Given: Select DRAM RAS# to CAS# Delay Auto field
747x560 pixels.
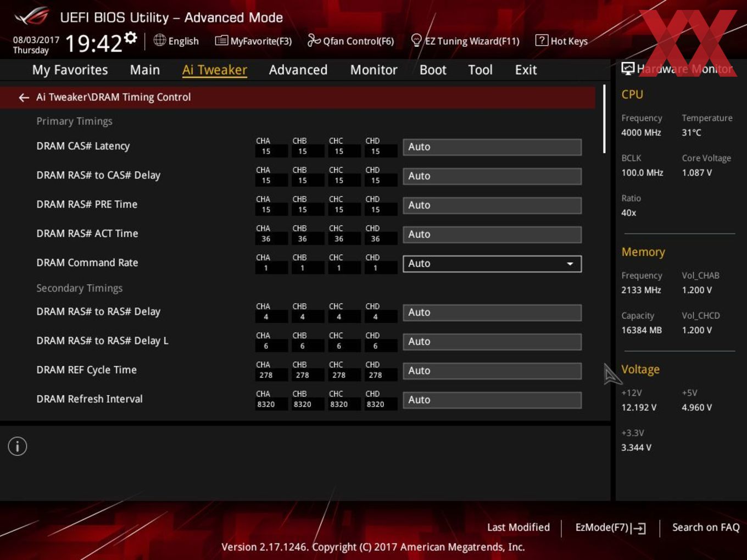Looking at the screenshot, I should coord(492,176).
